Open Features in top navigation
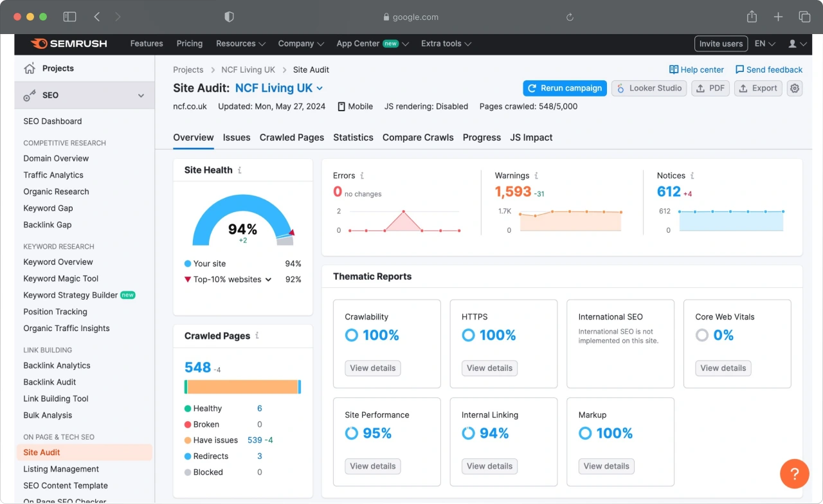 [147, 44]
